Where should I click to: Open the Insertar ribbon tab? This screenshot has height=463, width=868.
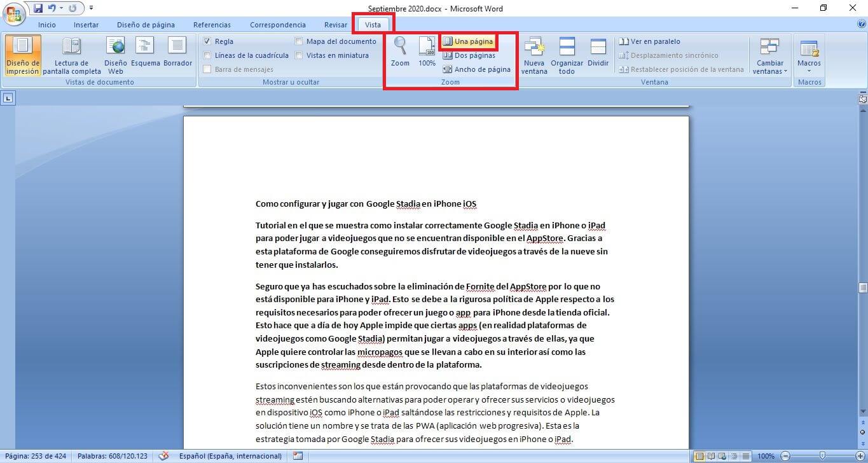(86, 25)
